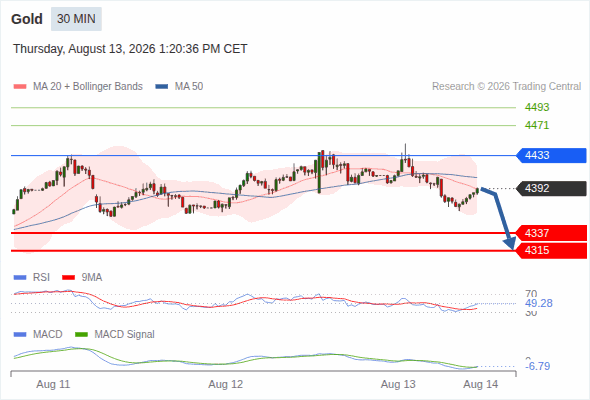
Task: Select the 4433 pivot price label
Action: 551,155
